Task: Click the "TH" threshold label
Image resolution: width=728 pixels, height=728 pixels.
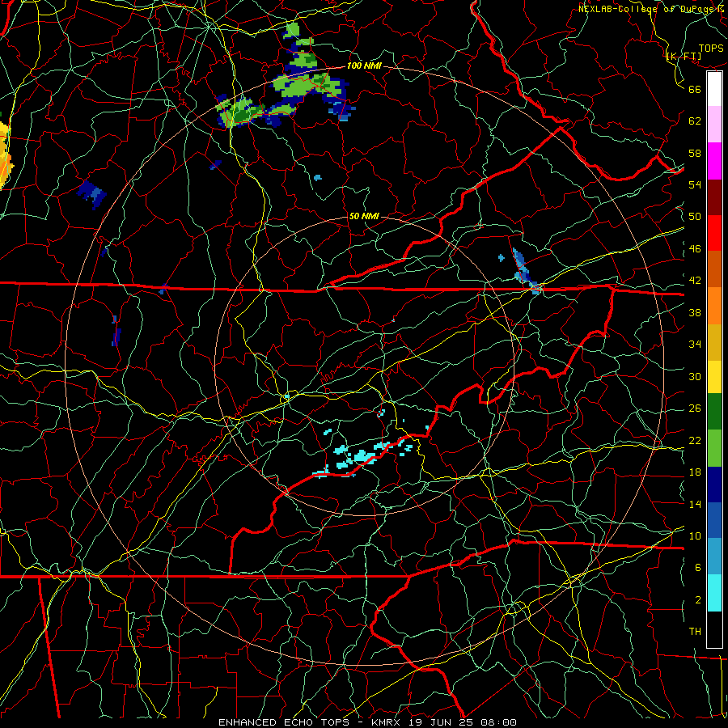Action: pyautogui.click(x=695, y=632)
